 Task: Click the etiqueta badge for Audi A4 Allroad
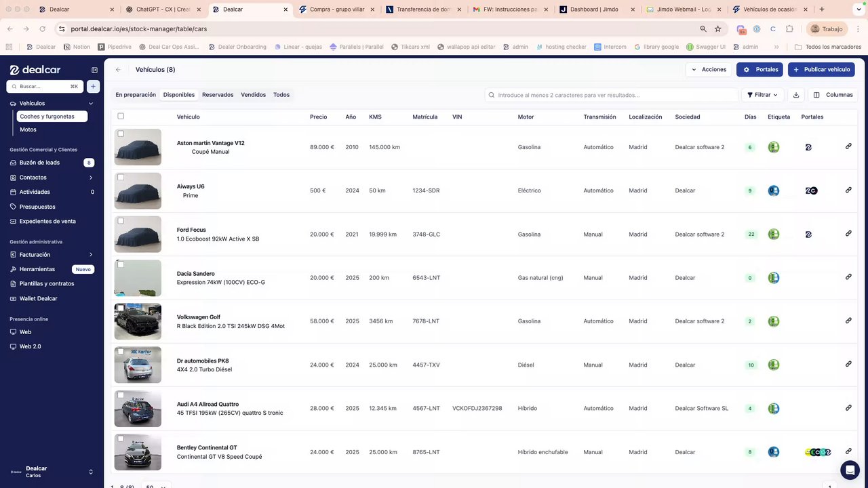[773, 408]
